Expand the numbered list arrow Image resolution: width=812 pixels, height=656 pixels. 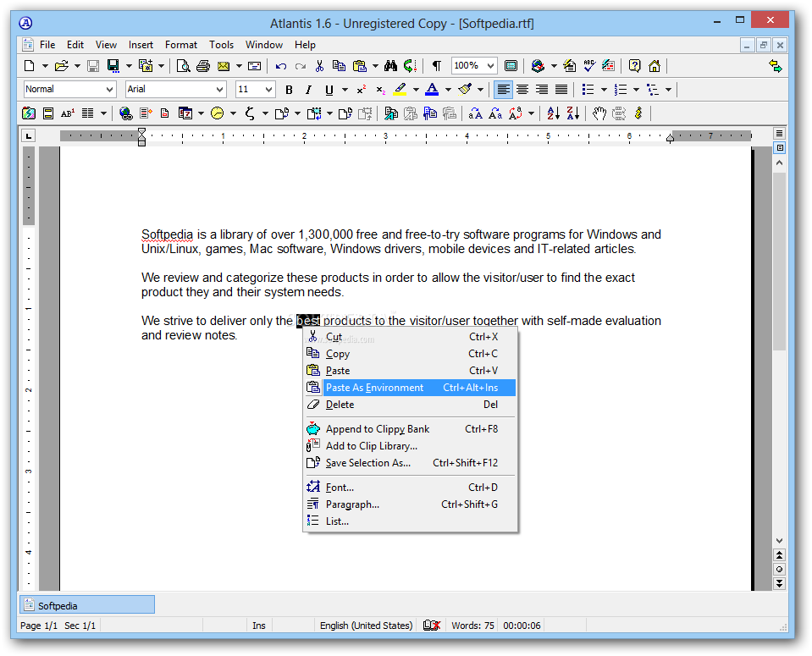click(636, 90)
